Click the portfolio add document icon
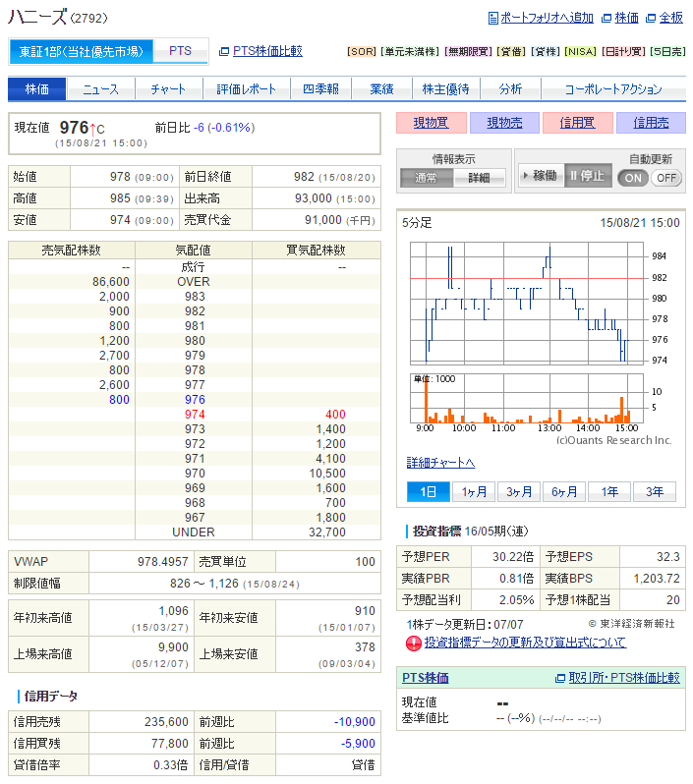Image resolution: width=693 pixels, height=784 pixels. coord(492,18)
